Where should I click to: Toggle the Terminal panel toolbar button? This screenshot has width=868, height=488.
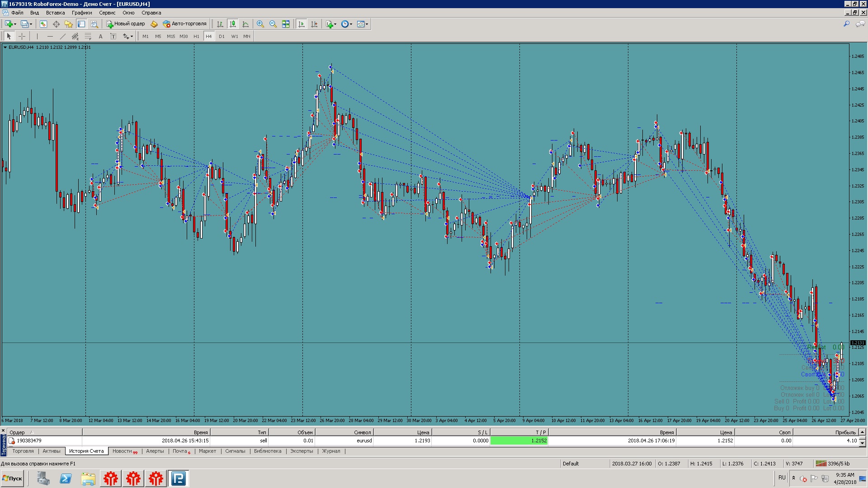(x=81, y=24)
